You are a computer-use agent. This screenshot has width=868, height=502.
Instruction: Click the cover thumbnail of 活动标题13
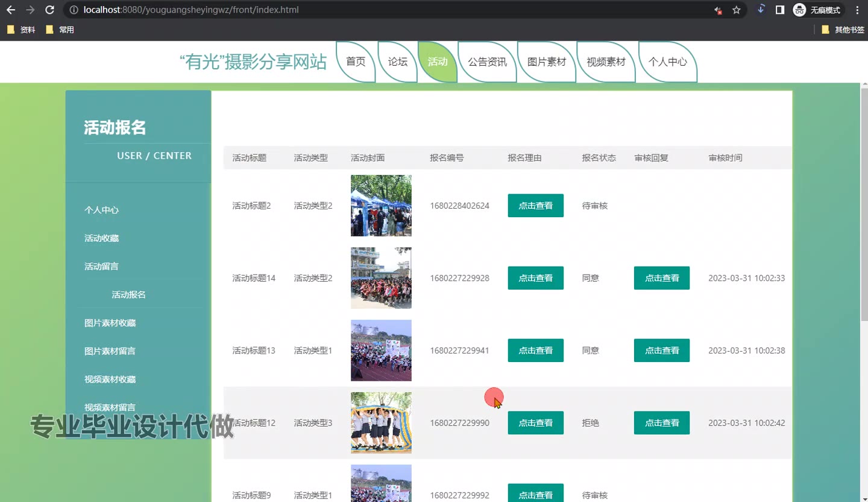381,351
